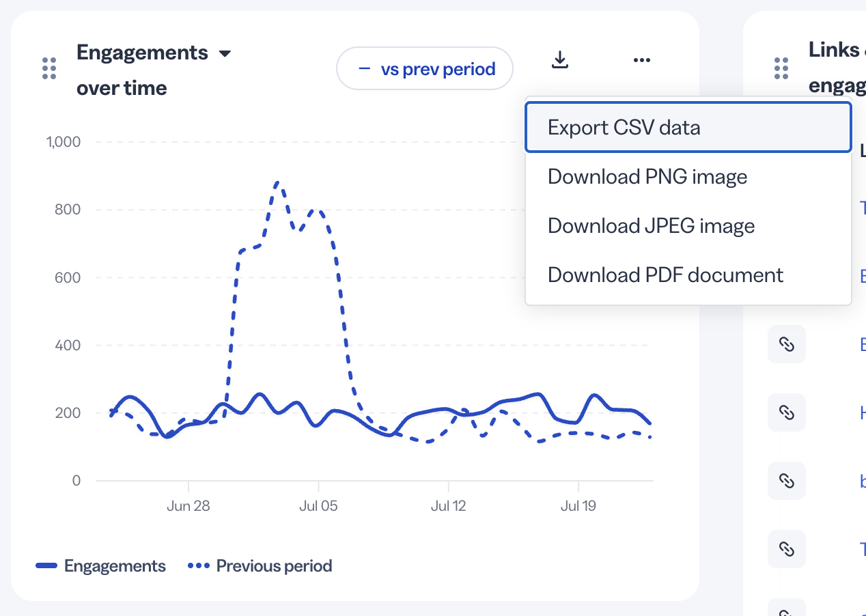The width and height of the screenshot is (866, 616).
Task: Click the Engagements over time title
Action: point(142,70)
